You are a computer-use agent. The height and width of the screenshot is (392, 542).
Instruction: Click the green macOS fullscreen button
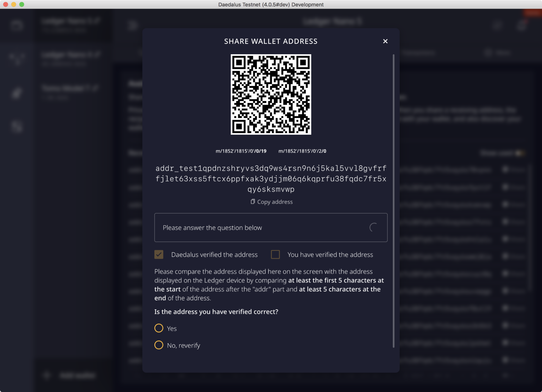pyautogui.click(x=22, y=4)
